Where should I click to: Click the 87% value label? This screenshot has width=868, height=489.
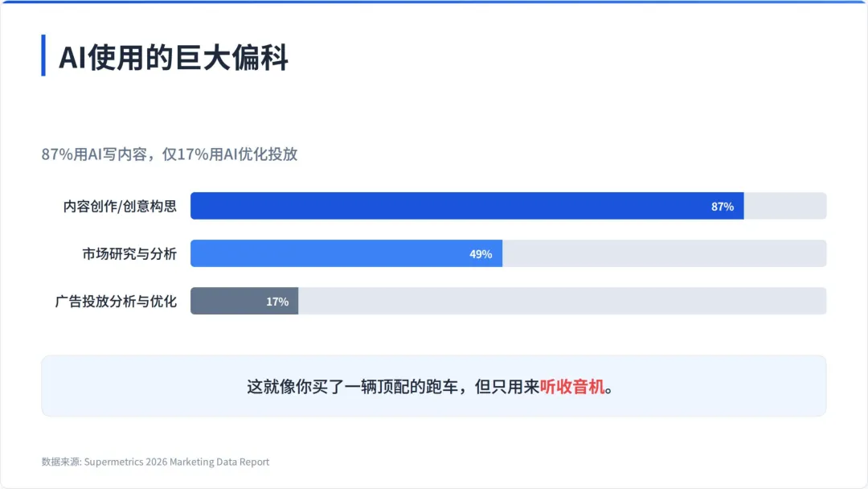coord(723,207)
